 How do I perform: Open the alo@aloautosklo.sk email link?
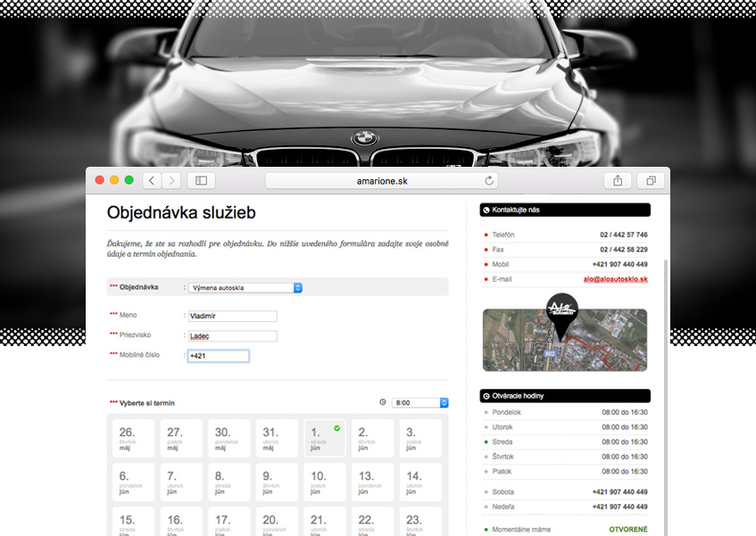point(615,279)
